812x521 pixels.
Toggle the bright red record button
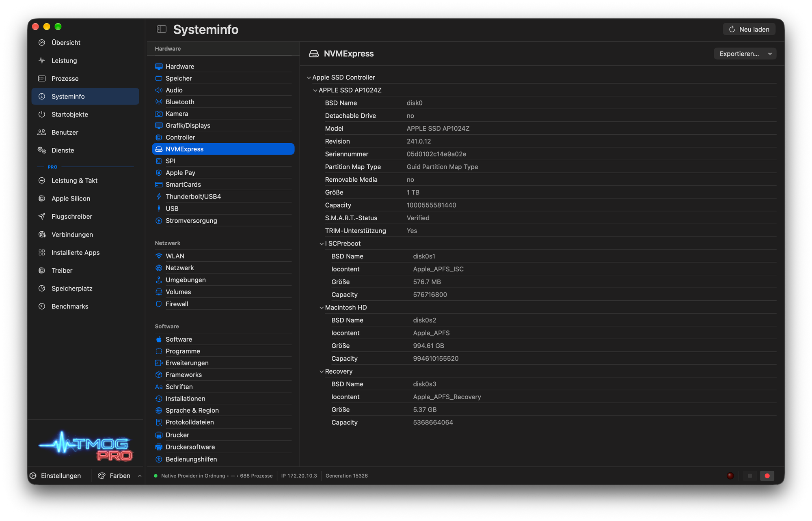[x=767, y=476]
